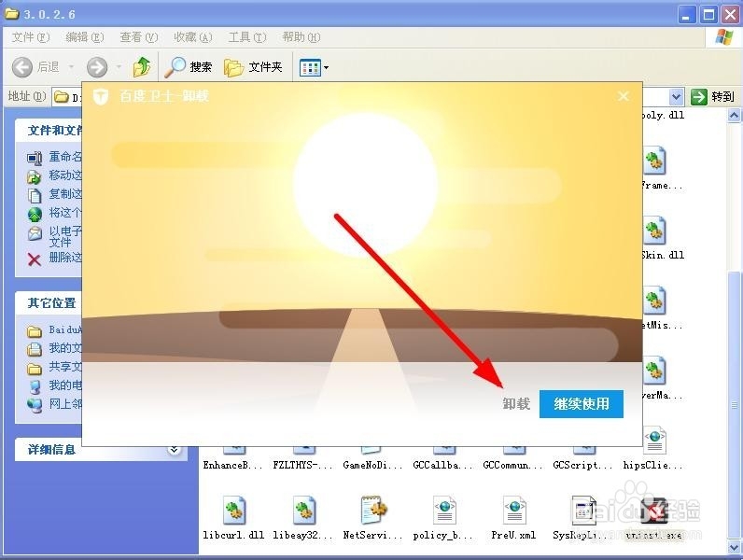Click the publish to Web globe icon
The width and height of the screenshot is (743, 560).
(x=35, y=214)
